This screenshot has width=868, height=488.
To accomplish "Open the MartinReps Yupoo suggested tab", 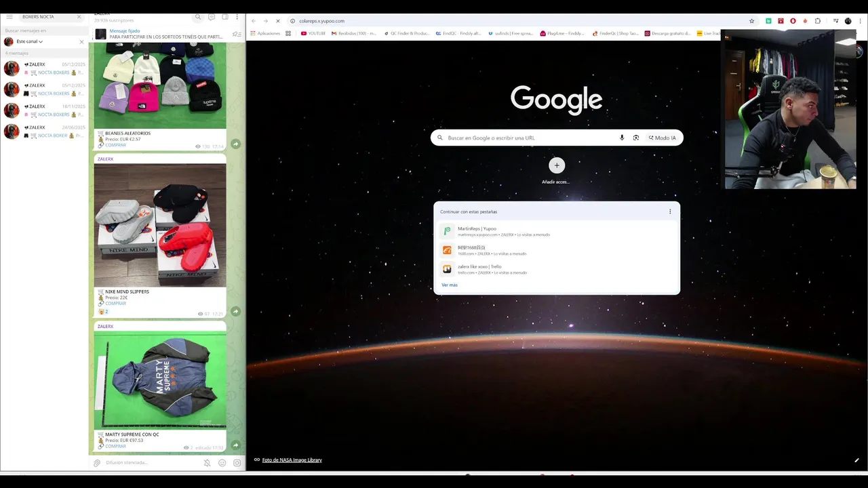I will pos(556,231).
